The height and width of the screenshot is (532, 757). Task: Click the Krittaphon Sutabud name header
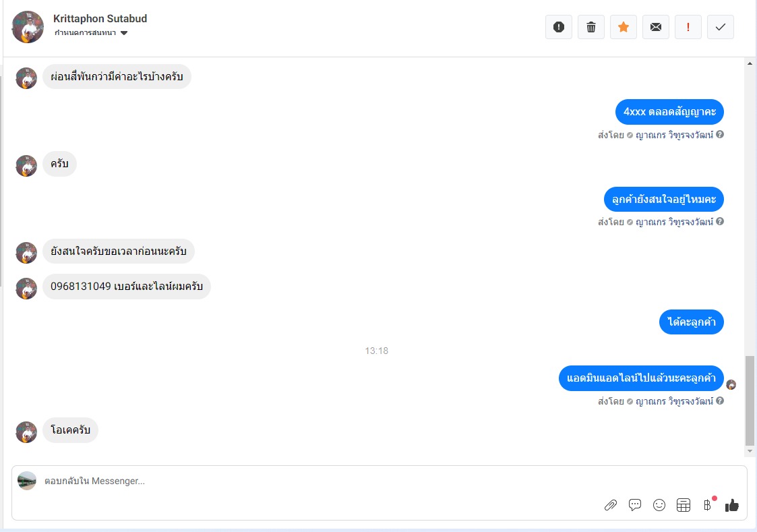(x=100, y=18)
